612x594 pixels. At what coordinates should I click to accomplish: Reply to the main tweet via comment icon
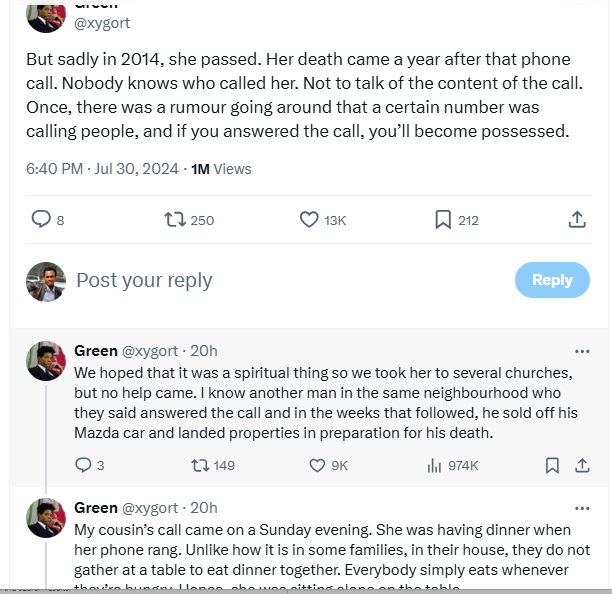coord(41,219)
